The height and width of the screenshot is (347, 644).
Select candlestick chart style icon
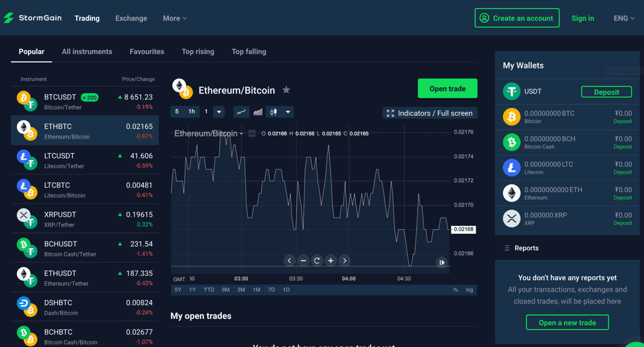pyautogui.click(x=273, y=112)
